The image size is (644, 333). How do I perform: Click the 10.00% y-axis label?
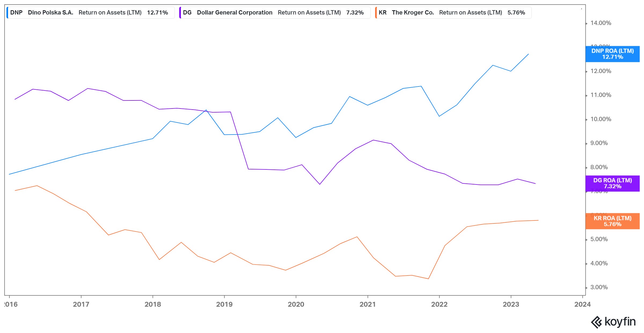click(x=601, y=119)
